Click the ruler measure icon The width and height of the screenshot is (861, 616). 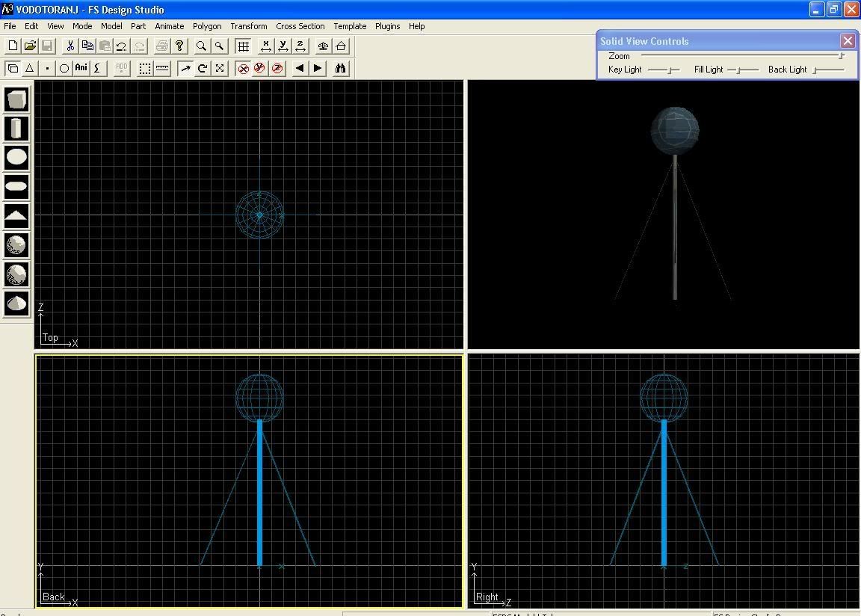tap(162, 68)
